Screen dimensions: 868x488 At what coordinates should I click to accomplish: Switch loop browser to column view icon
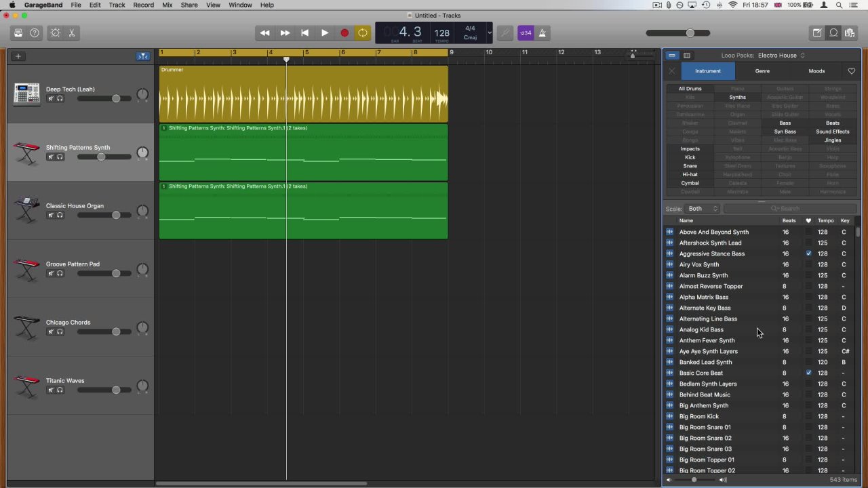click(x=687, y=55)
